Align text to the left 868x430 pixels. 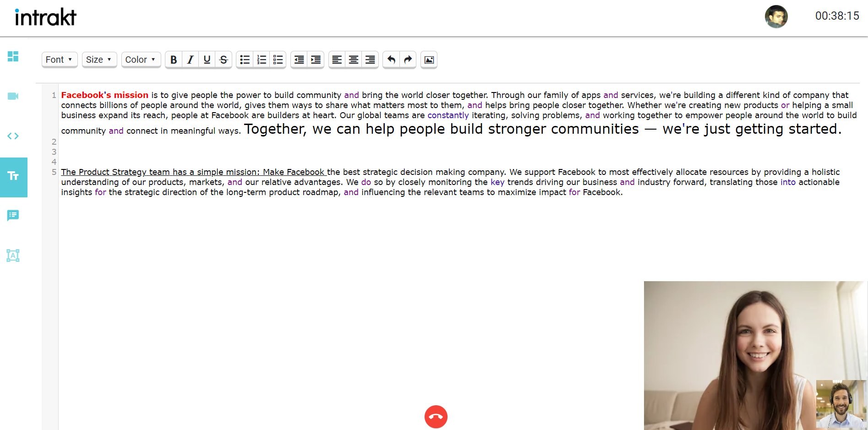pyautogui.click(x=337, y=60)
